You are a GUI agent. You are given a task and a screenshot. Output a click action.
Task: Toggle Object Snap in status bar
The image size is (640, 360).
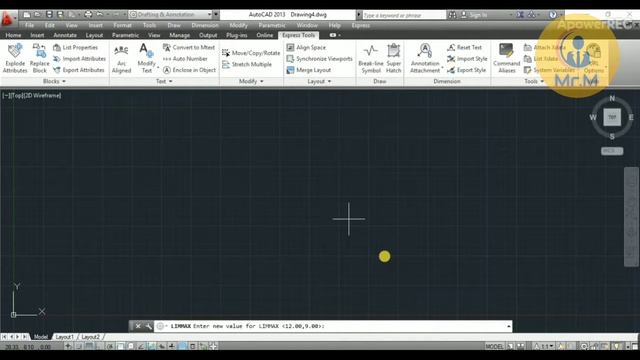(x=120, y=346)
